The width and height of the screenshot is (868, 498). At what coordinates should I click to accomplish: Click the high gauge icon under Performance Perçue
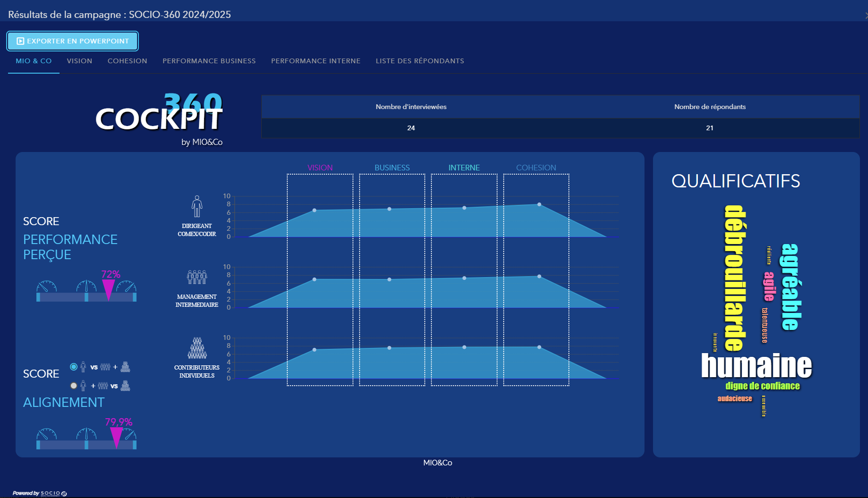point(126,286)
